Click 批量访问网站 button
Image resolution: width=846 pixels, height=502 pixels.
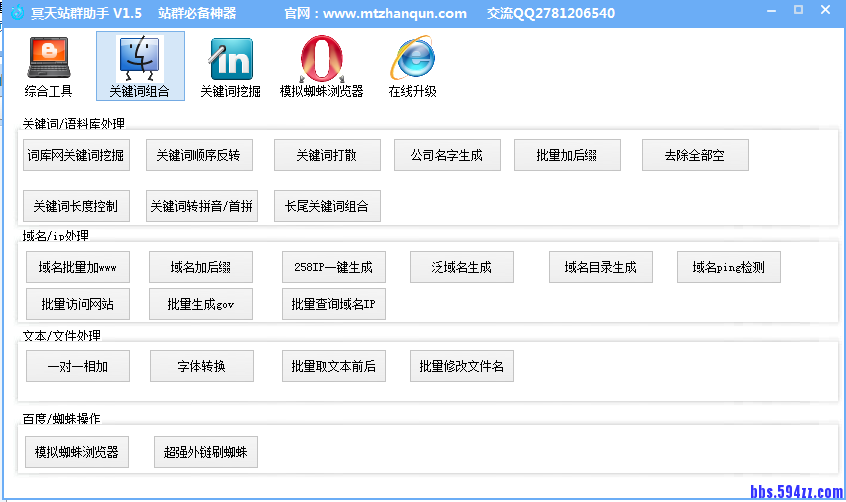pyautogui.click(x=78, y=304)
